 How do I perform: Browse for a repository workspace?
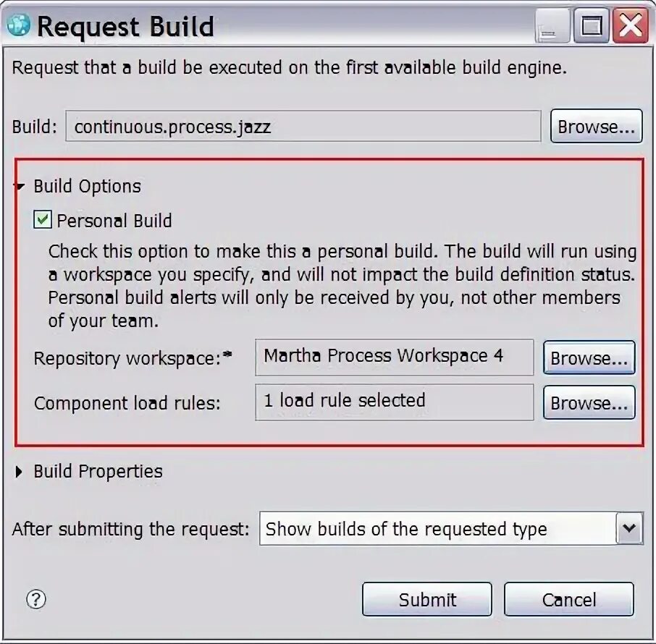pyautogui.click(x=589, y=357)
